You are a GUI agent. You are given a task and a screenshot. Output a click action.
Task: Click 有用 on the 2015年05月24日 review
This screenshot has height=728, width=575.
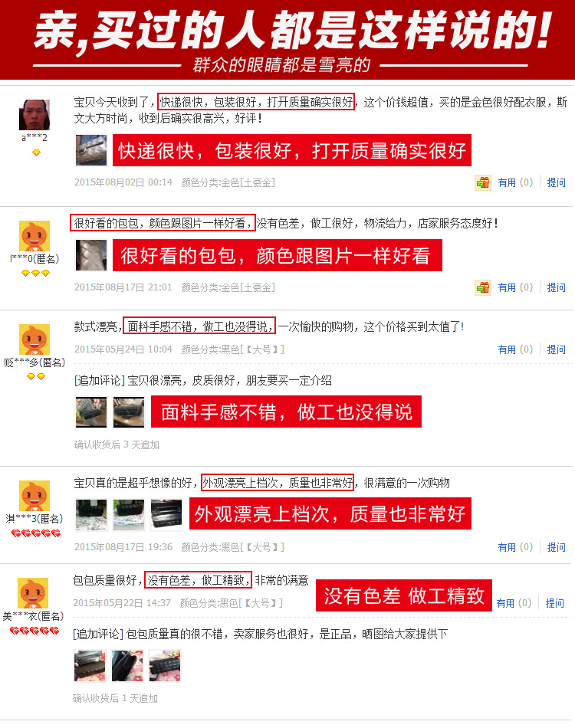tap(507, 349)
